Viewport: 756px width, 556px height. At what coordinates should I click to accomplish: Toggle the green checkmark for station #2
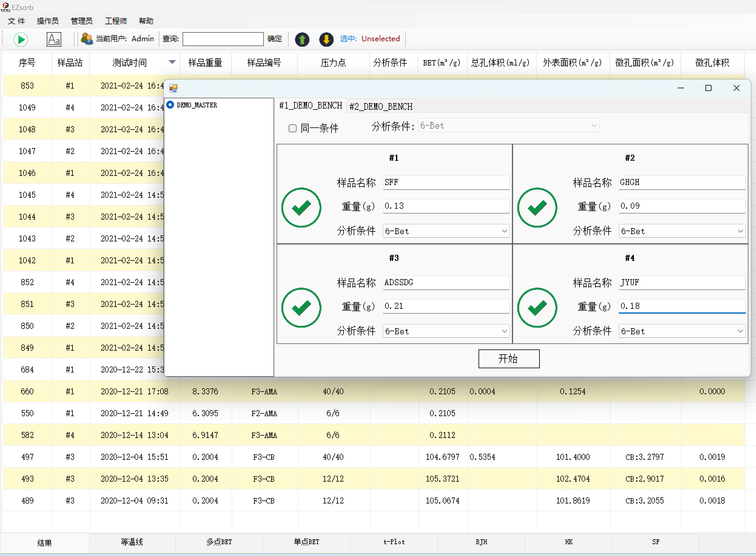(x=537, y=207)
